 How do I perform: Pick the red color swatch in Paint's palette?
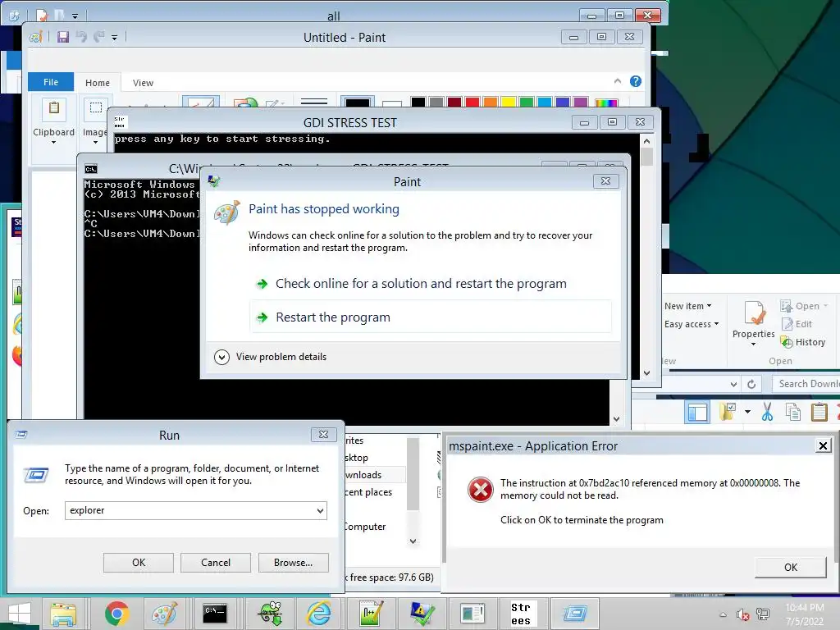tap(472, 102)
